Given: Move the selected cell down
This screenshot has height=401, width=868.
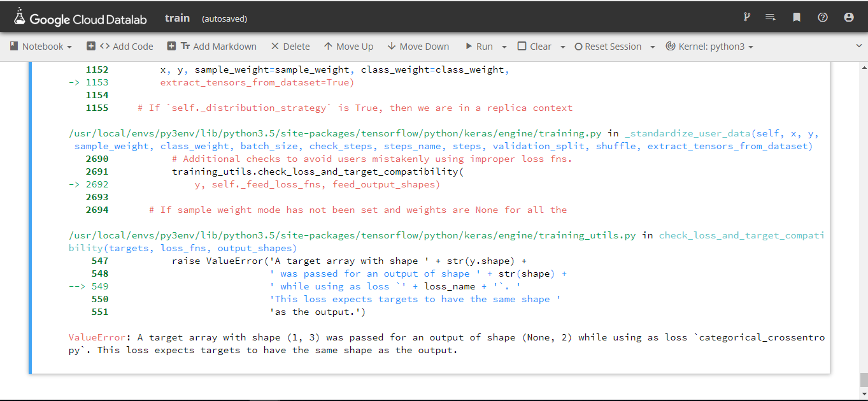Looking at the screenshot, I should [418, 46].
